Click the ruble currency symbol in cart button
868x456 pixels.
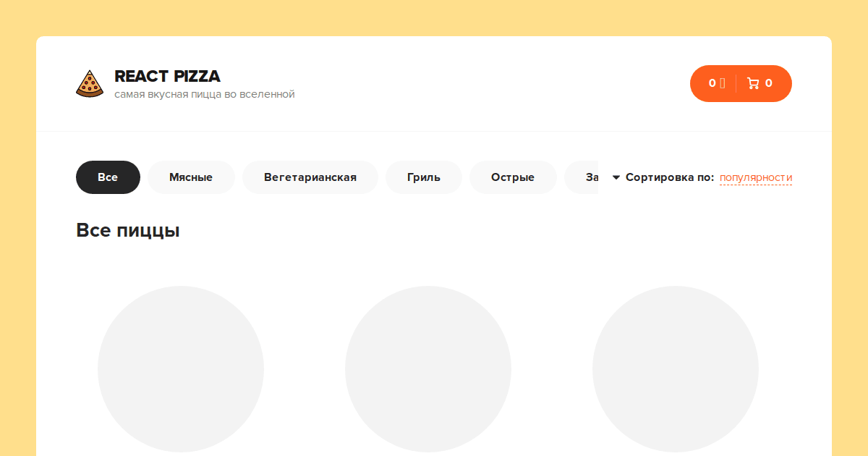722,83
